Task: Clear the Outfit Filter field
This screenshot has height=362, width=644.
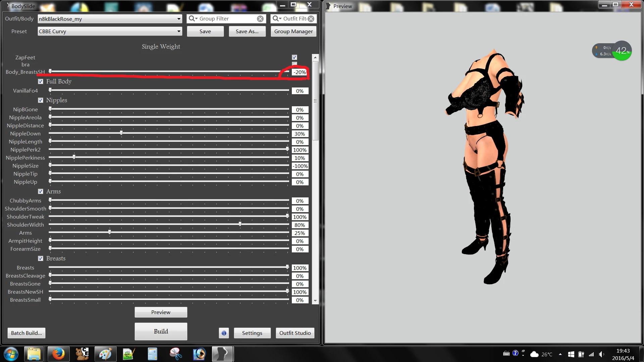Action: 311,19
